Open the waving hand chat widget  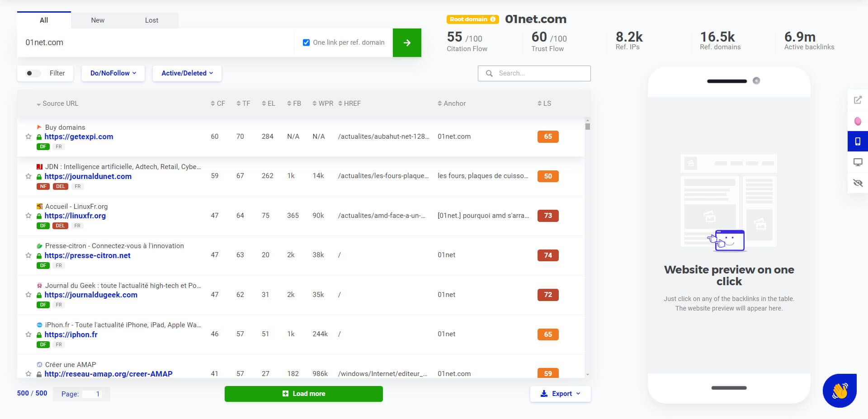[x=840, y=391]
